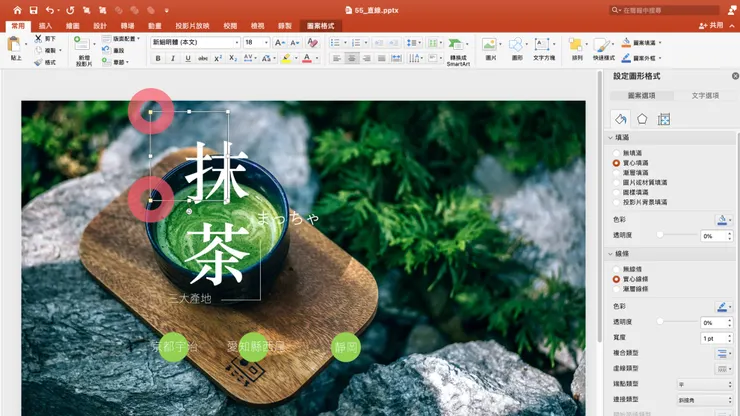Open the 設計 (Design) ribbon tab
740x416 pixels.
point(100,26)
